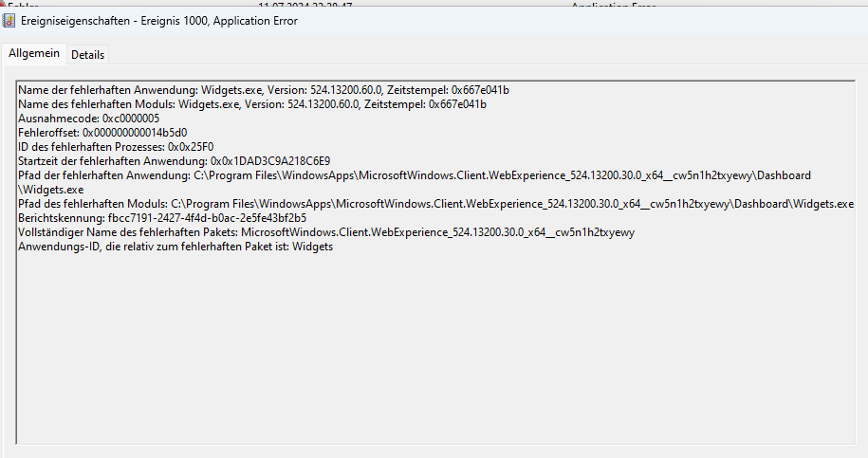Image resolution: width=868 pixels, height=458 pixels.
Task: Click the wrapped '\Widgets.exe' path line
Action: 51,190
